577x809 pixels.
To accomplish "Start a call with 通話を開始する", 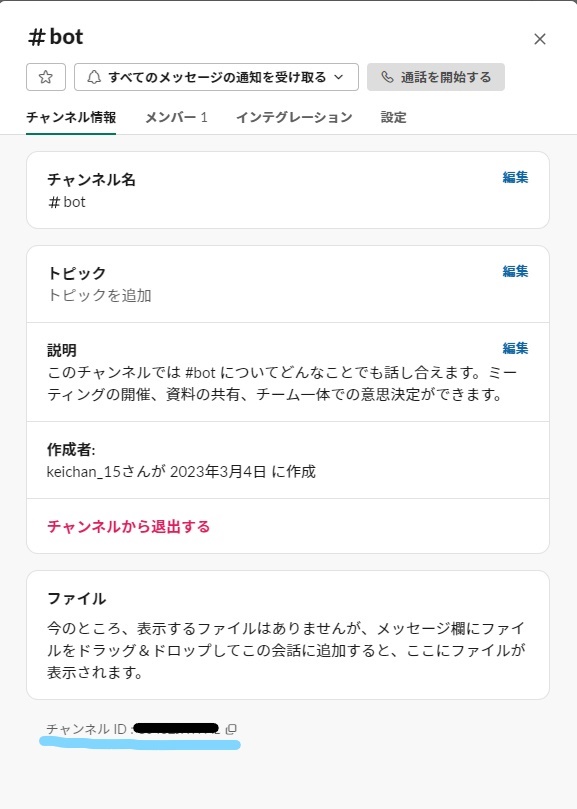I will [436, 76].
